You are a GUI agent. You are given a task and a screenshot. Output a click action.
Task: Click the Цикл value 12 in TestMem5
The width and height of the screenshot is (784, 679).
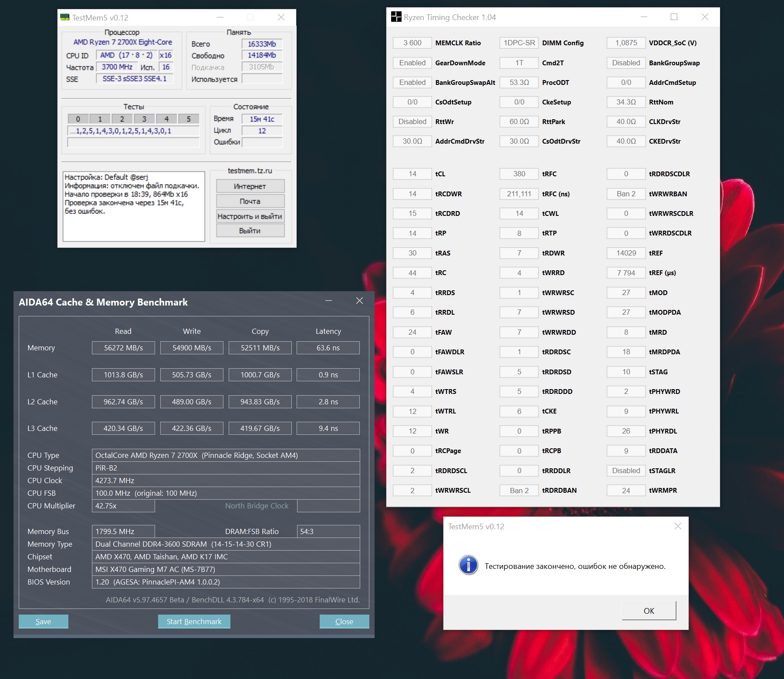coord(262,131)
